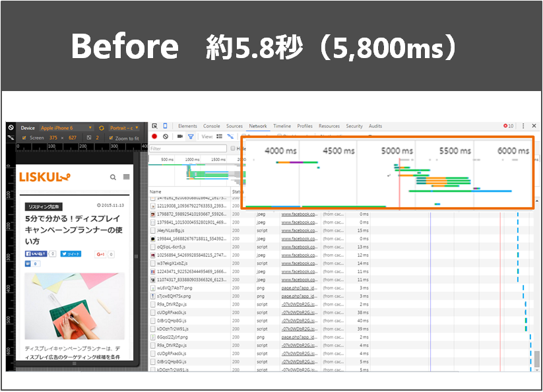Sort by the Name column header
Image resolution: width=543 pixels, height=392 pixels.
click(190, 191)
